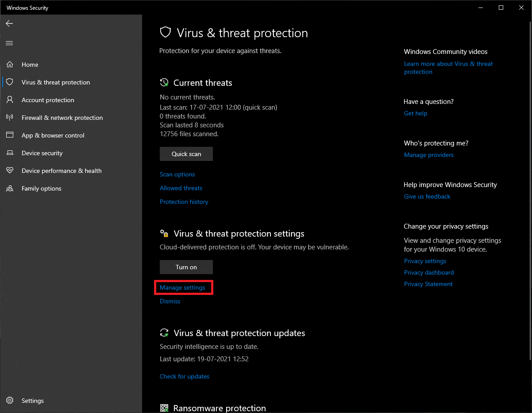Click the App & browser control icon

(10, 135)
